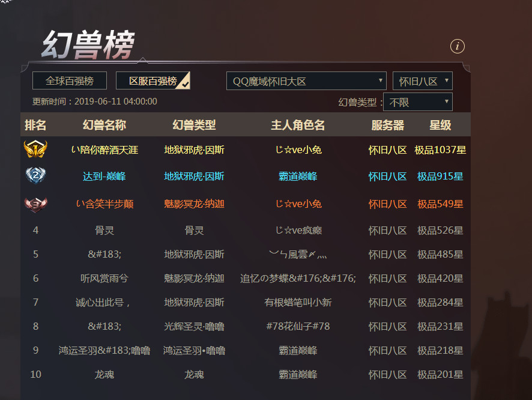Switch to 全球百强榜 tab
The height and width of the screenshot is (400, 532).
70,80
